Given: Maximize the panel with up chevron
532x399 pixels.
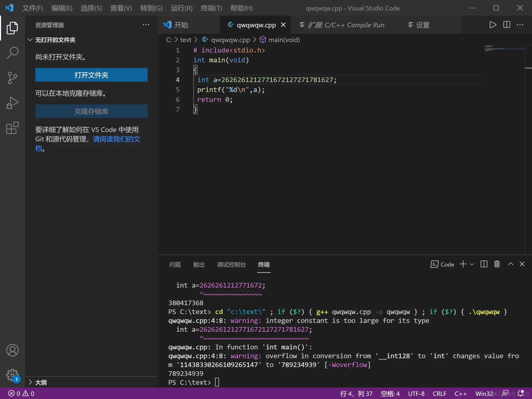Looking at the screenshot, I should [x=510, y=264].
